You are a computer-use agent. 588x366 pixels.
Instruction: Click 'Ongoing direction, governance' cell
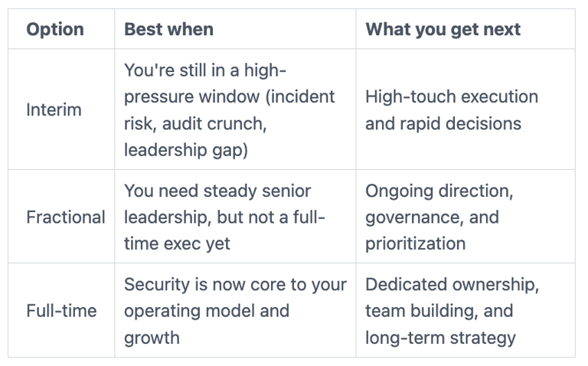click(x=465, y=217)
